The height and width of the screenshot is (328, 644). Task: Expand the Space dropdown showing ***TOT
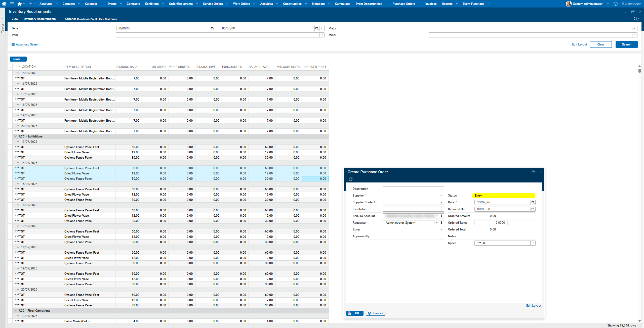[533, 243]
